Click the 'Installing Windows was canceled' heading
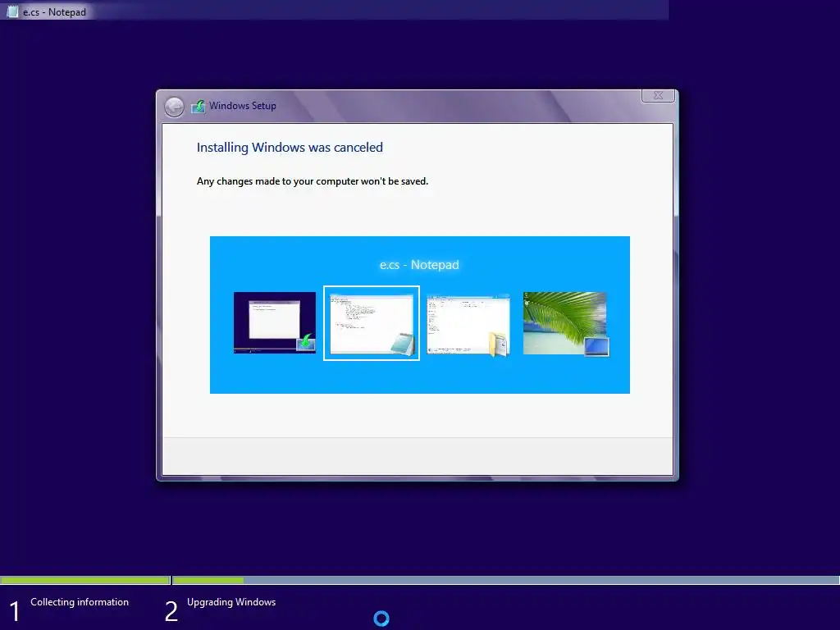Screen dimensions: 840x630 [x=290, y=148]
